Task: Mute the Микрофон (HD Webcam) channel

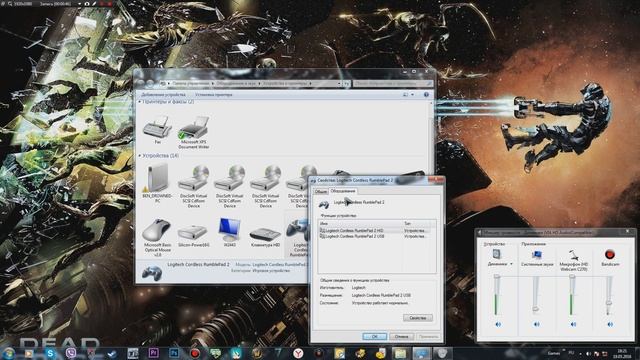Action: (x=573, y=324)
